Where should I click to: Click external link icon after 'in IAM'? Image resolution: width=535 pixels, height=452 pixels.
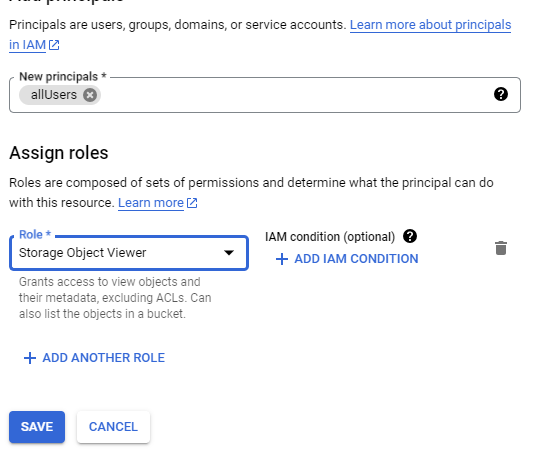click(x=54, y=45)
